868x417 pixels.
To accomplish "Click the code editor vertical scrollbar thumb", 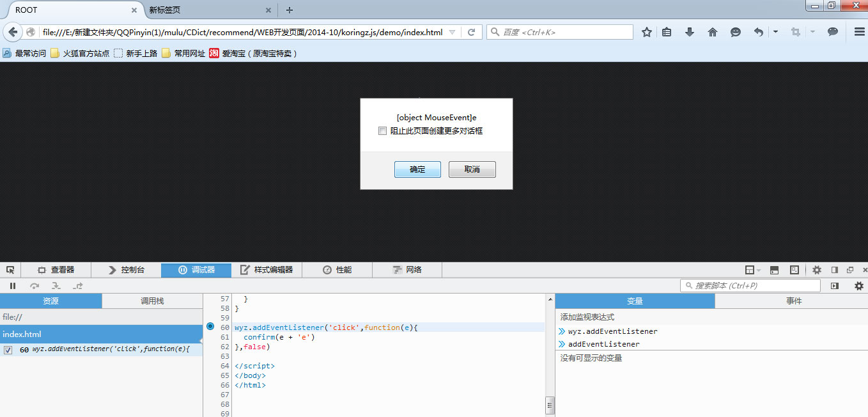I will 550,405.
